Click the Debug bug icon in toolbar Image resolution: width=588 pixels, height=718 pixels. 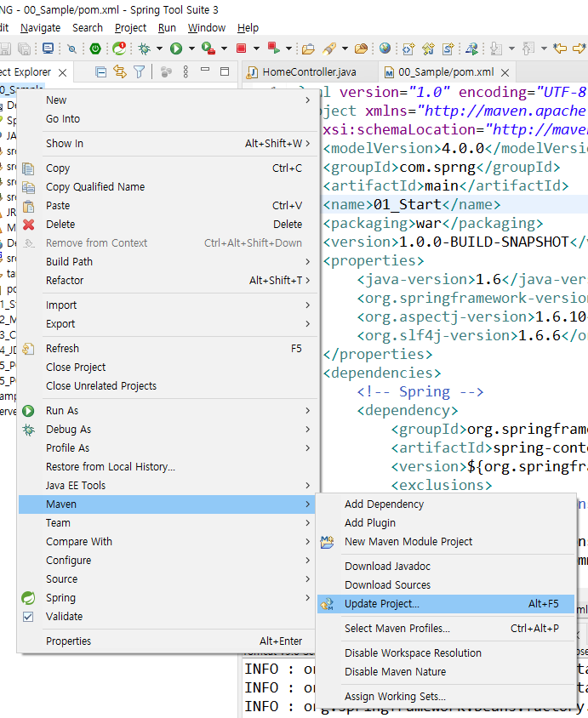coord(145,48)
